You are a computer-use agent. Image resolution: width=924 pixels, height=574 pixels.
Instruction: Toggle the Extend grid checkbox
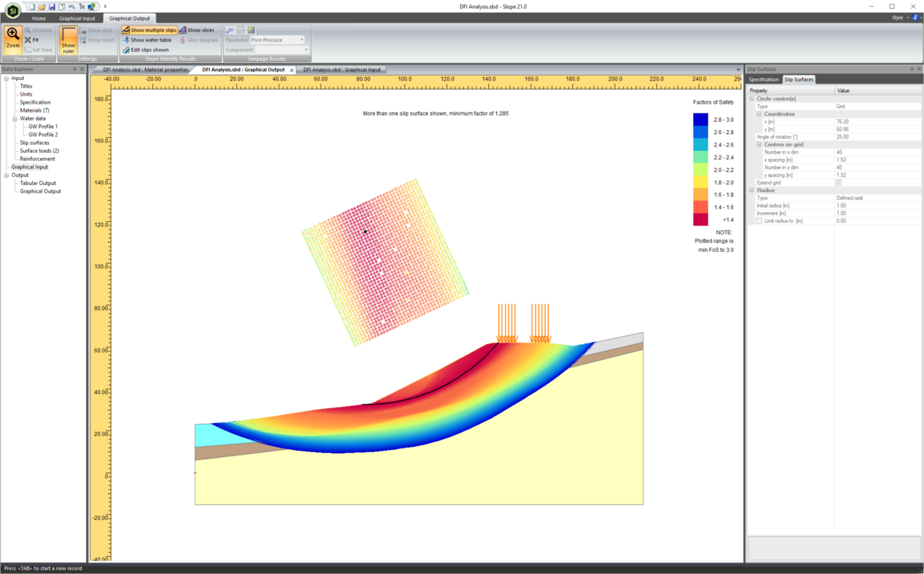click(x=839, y=182)
